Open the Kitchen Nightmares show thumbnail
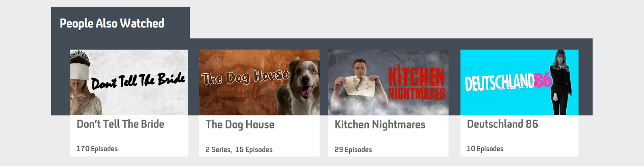Viewport: 644px width, 166px height. click(x=388, y=82)
